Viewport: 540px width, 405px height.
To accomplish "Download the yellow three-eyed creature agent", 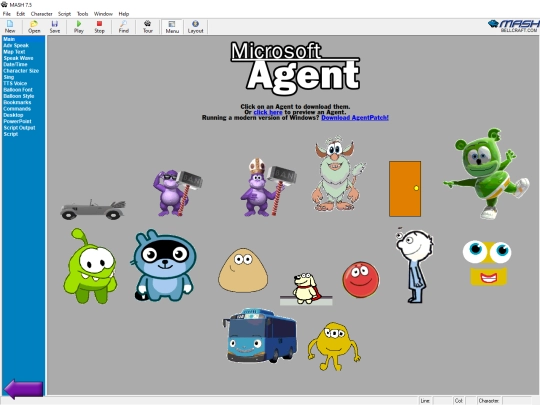I will [x=334, y=346].
